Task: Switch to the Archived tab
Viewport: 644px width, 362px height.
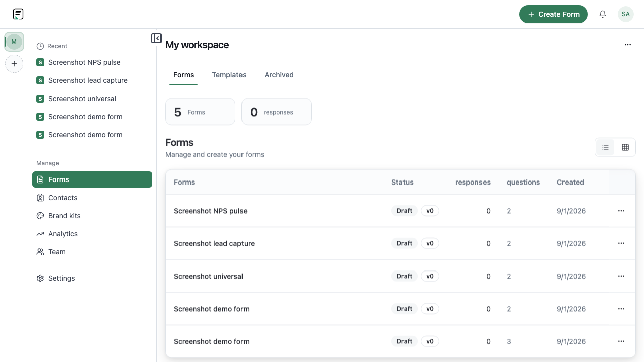Action: [x=279, y=75]
